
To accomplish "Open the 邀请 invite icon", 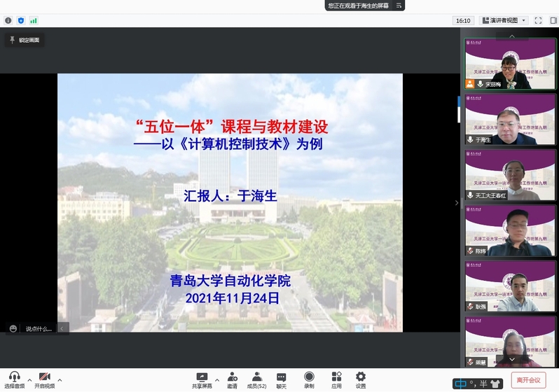I will (x=232, y=379).
